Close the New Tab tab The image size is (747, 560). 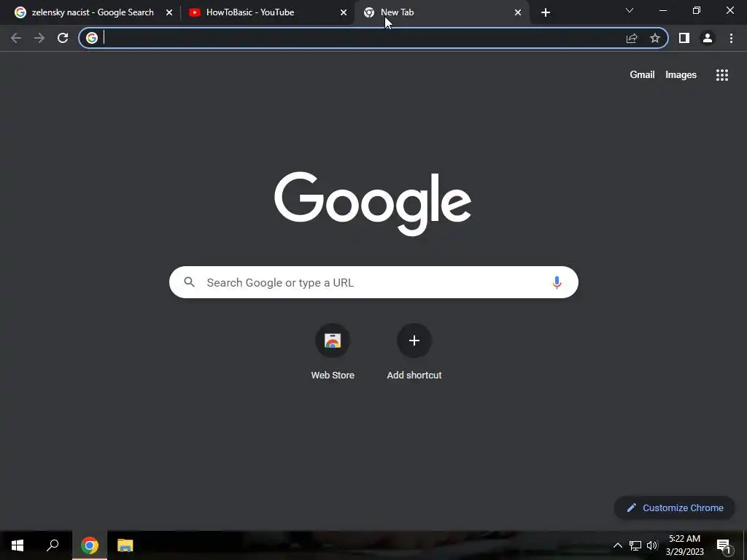518,12
